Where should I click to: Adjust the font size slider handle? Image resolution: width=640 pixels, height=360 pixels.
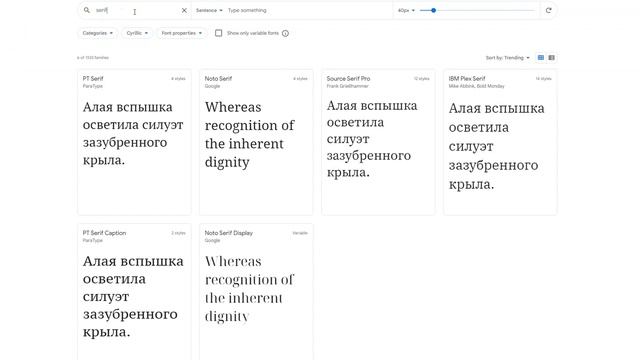[433, 10]
